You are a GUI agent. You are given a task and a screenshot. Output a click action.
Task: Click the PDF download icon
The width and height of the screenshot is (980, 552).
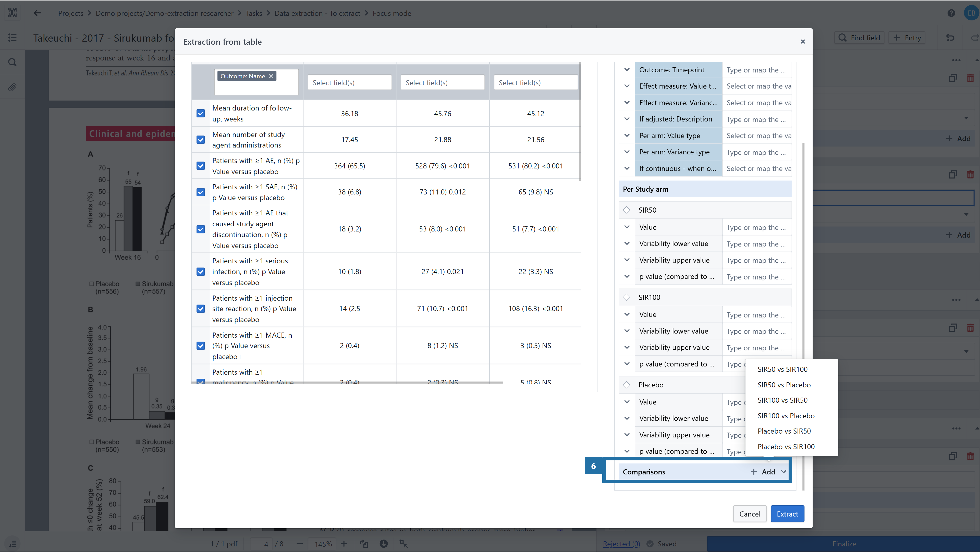coord(384,544)
